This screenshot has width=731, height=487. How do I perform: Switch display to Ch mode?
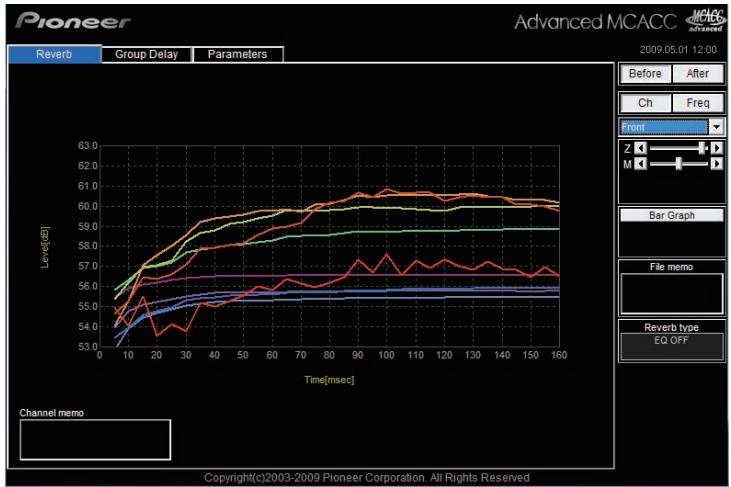pyautogui.click(x=645, y=103)
